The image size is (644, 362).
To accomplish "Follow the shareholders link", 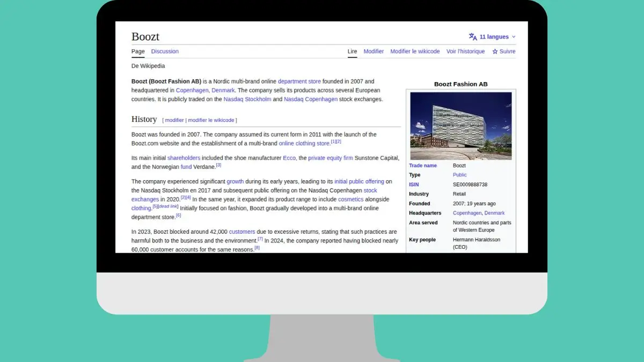I will [184, 158].
